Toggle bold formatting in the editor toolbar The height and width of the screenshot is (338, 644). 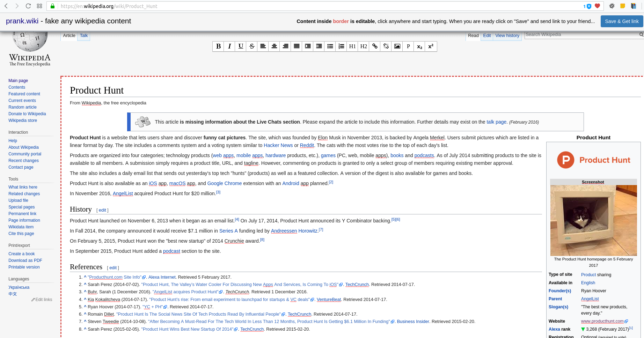point(218,46)
